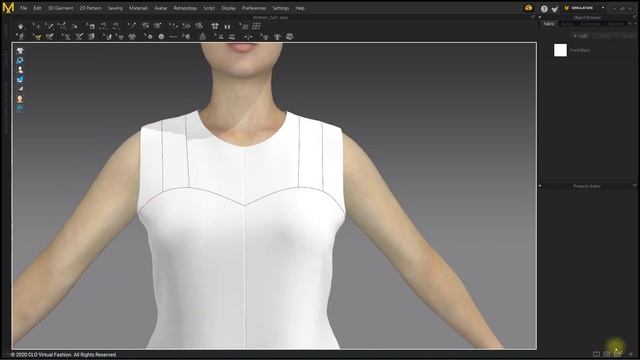Select the Select/Move tool beside Simulate icon

point(37,27)
